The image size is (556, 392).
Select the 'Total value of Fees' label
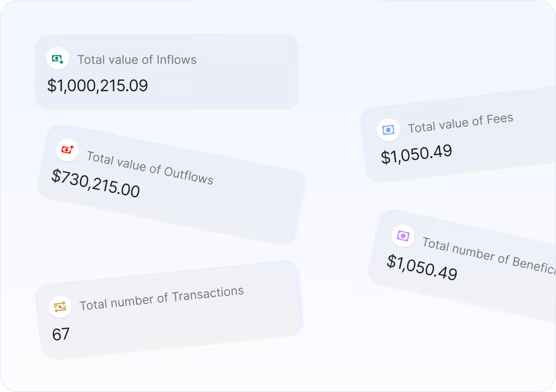coord(460,123)
